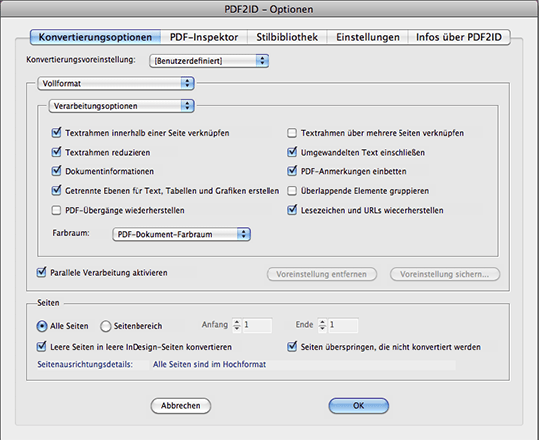Uncheck Dokumentinformationen

coord(56,171)
